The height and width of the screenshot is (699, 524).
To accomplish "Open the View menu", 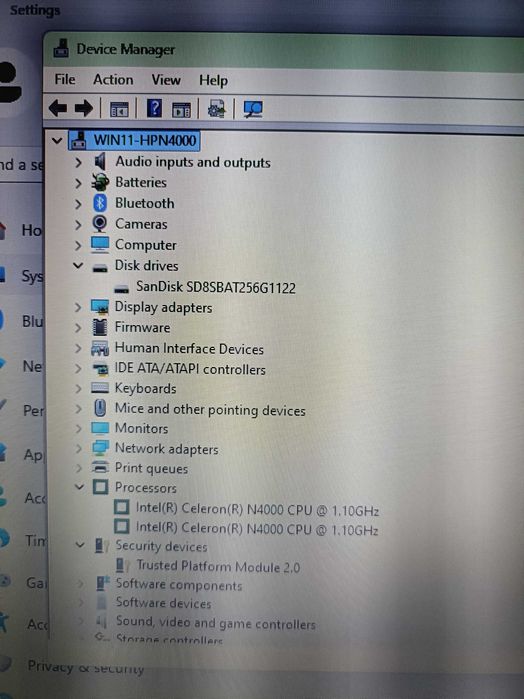I will 166,80.
